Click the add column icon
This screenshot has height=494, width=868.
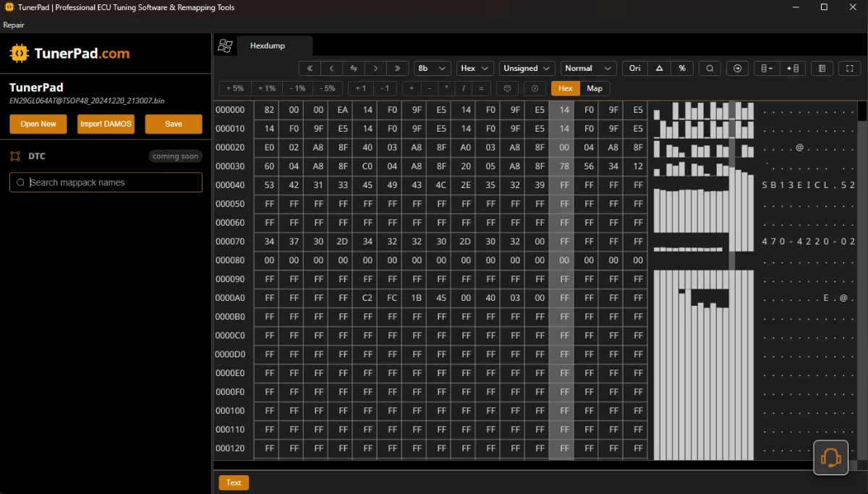coord(793,69)
